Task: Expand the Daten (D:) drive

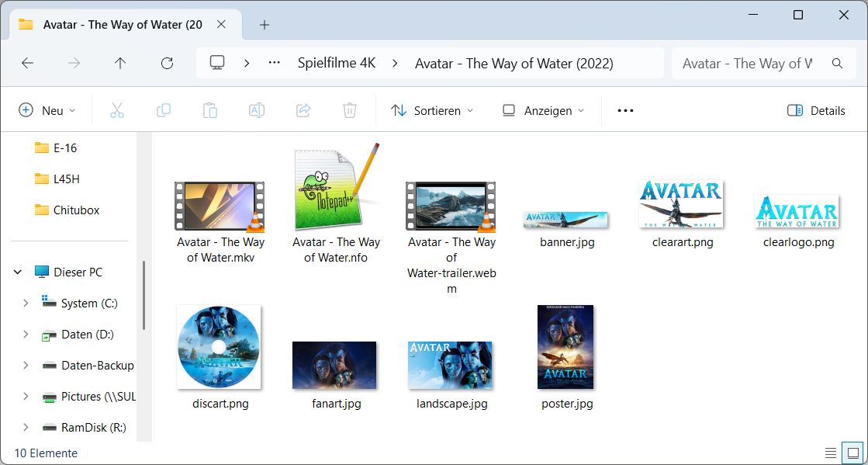Action: [26, 335]
